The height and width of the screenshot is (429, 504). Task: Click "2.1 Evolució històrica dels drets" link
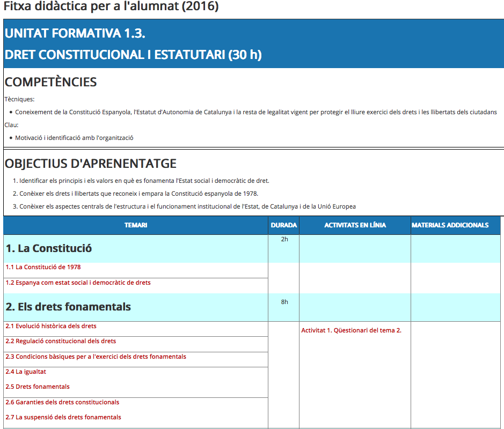click(x=51, y=326)
